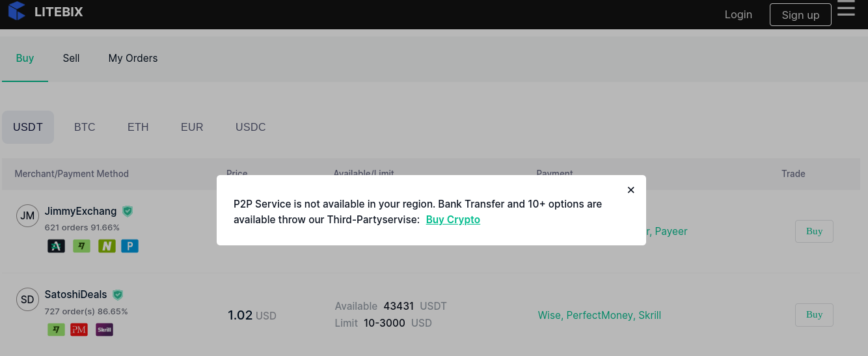This screenshot has width=868, height=356.
Task: Click the SD merchant avatar
Action: [27, 299]
